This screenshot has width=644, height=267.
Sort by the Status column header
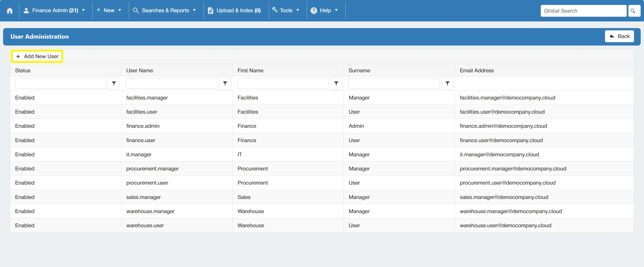click(x=23, y=70)
